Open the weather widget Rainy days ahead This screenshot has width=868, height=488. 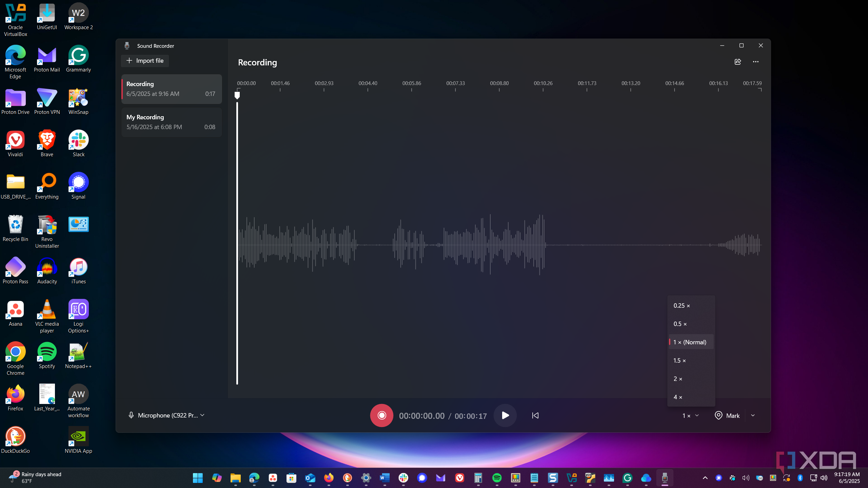[35, 477]
